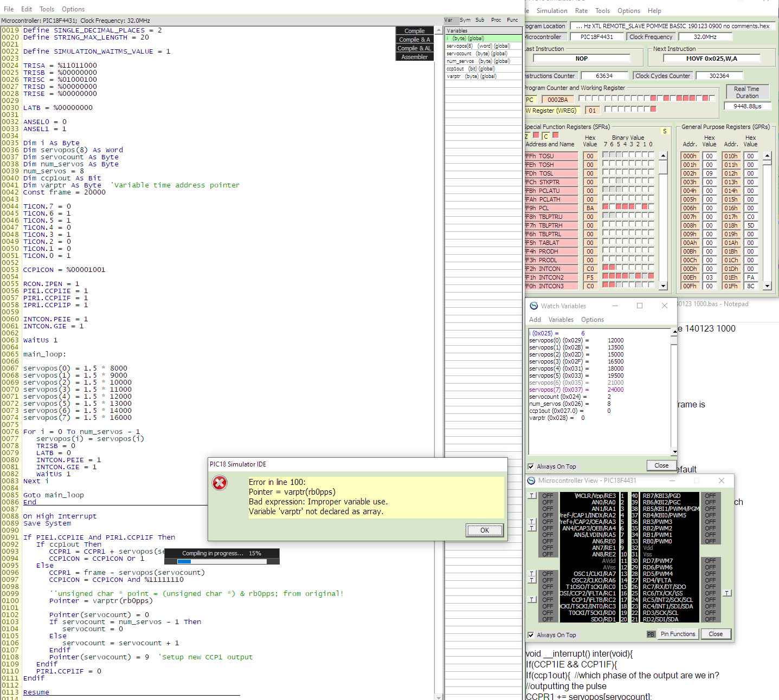This screenshot has height=700, width=779.
Task: Click the red error icon in the dialog
Action: click(220, 483)
